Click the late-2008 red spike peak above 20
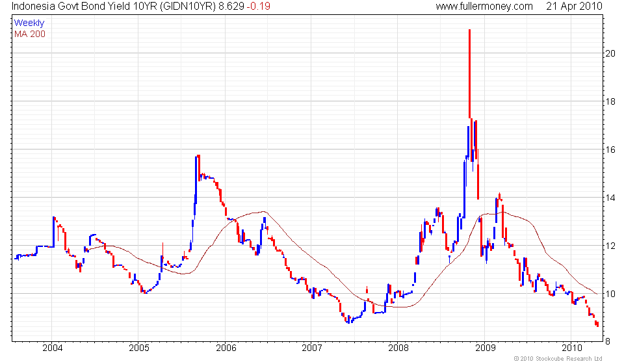This screenshot has width=637, height=364. point(469,31)
